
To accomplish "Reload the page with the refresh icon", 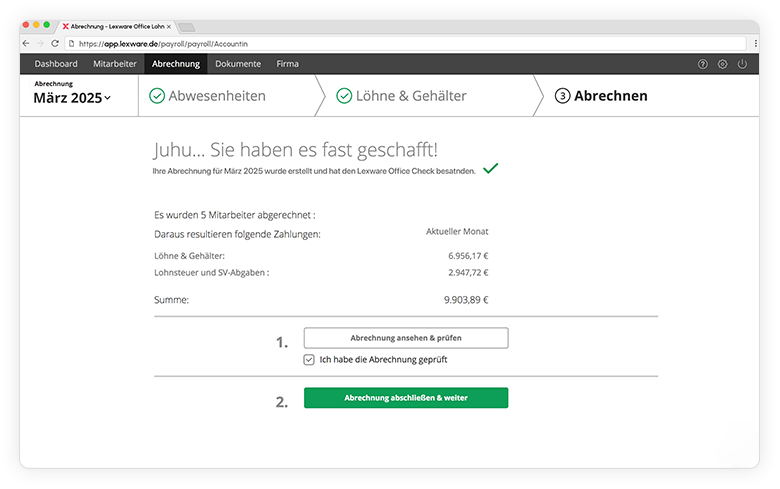I will click(x=55, y=44).
